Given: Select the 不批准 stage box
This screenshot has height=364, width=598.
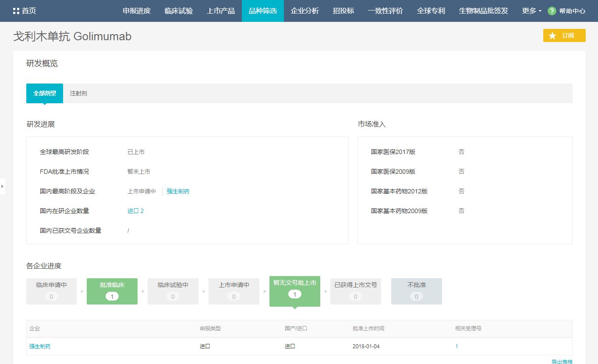Looking at the screenshot, I should pyautogui.click(x=417, y=291).
